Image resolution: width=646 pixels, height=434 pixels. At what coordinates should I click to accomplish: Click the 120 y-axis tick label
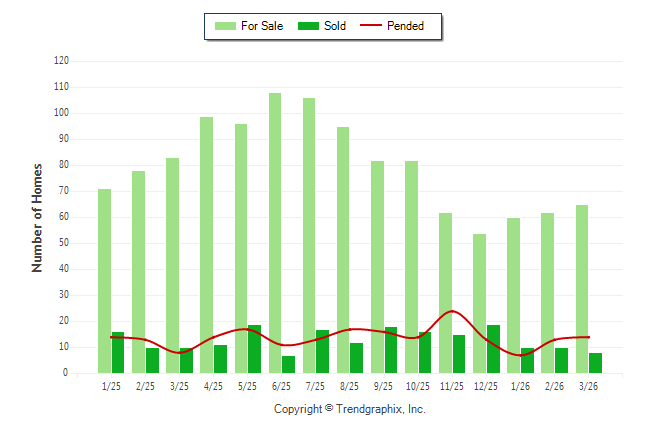pos(61,61)
